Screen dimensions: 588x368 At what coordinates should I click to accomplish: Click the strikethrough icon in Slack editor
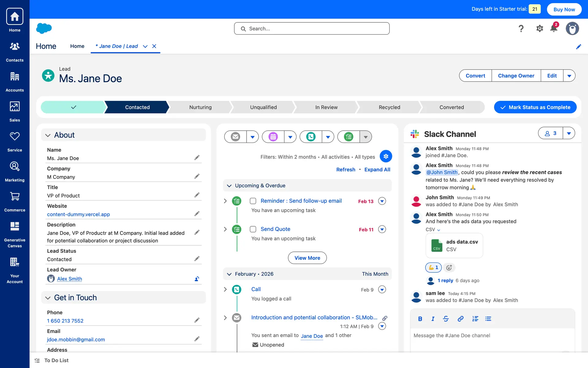[446, 319]
